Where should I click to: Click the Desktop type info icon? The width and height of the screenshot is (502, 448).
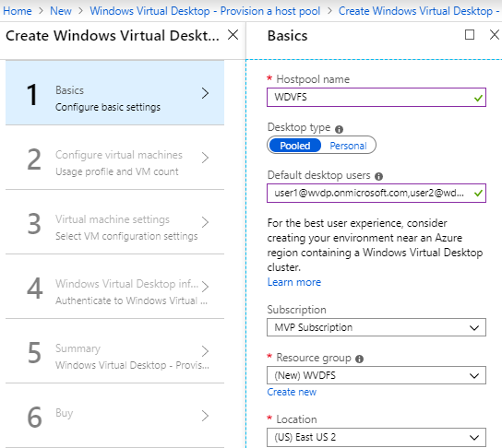coord(339,129)
